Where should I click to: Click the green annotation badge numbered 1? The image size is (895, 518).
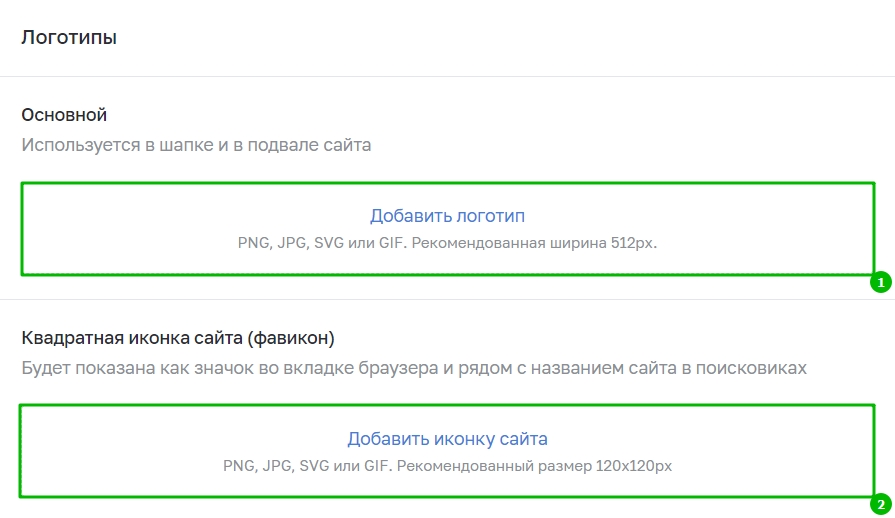point(881,282)
